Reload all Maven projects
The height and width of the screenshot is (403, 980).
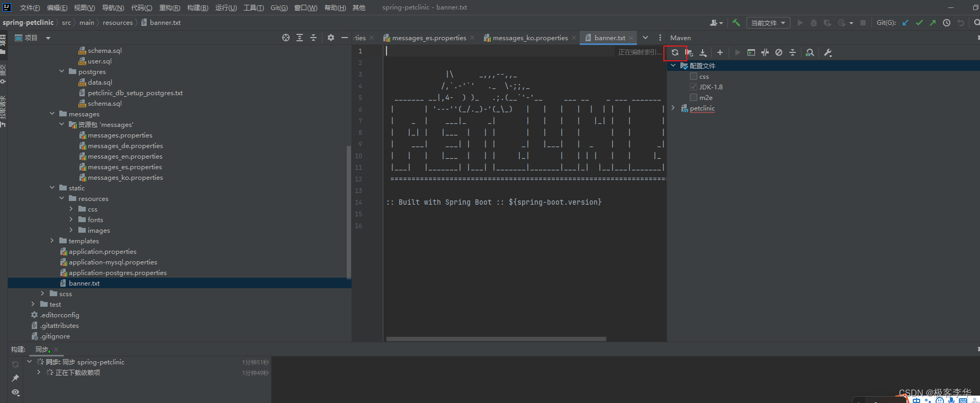tap(675, 52)
